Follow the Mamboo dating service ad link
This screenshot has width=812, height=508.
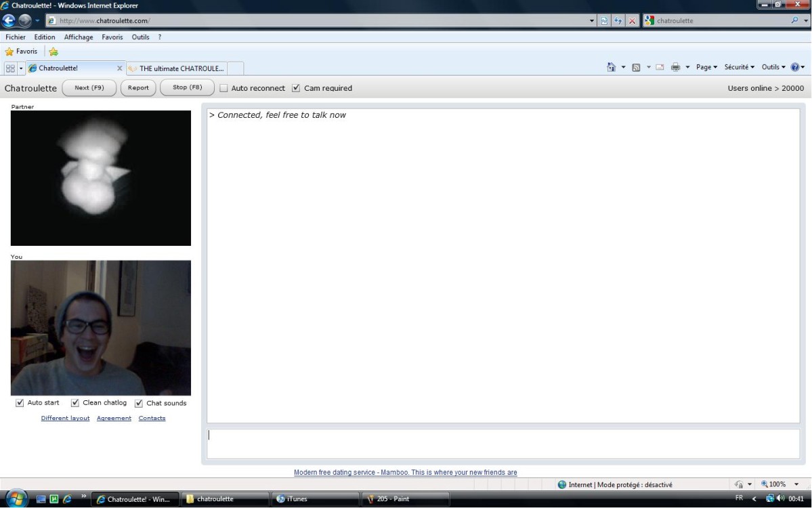point(406,472)
